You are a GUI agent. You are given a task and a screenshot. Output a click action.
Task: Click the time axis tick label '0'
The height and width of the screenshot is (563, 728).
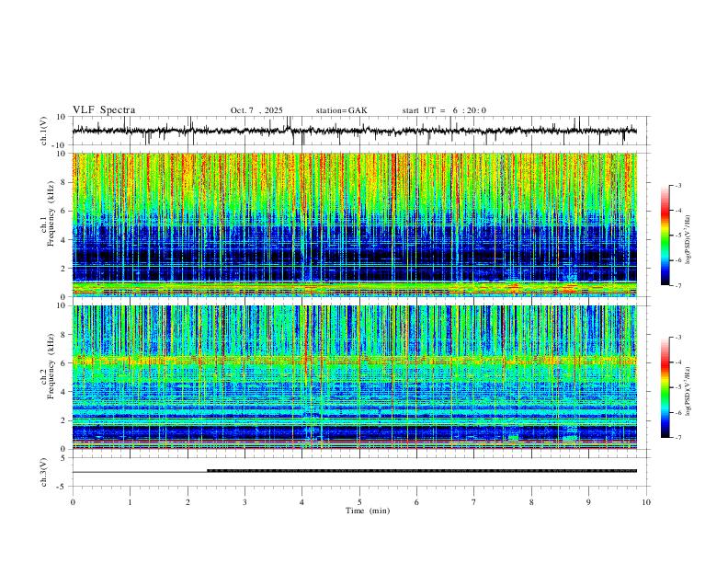tap(73, 502)
